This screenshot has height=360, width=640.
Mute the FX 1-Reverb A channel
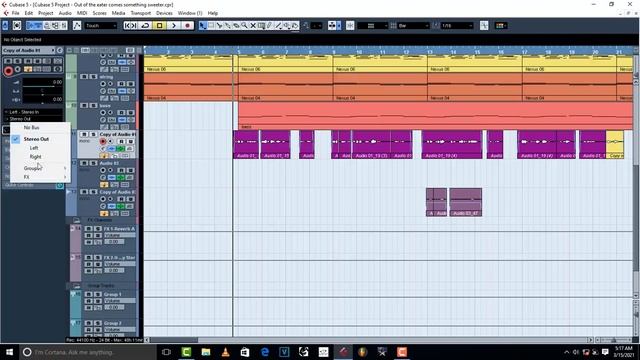89,229
